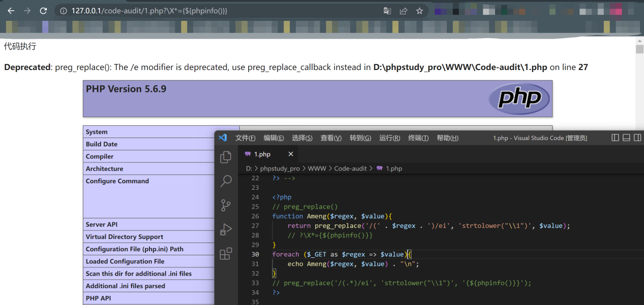
Task: Click the WWW breadcrumb segment
Action: pyautogui.click(x=317, y=168)
